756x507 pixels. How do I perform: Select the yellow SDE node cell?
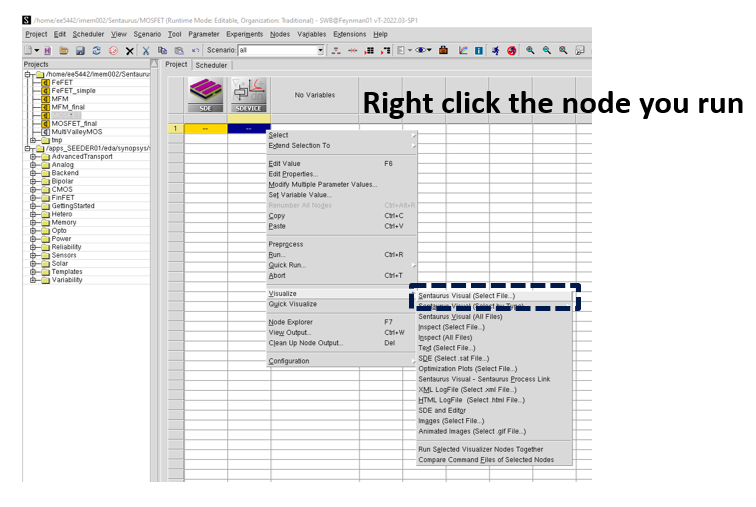(x=206, y=128)
